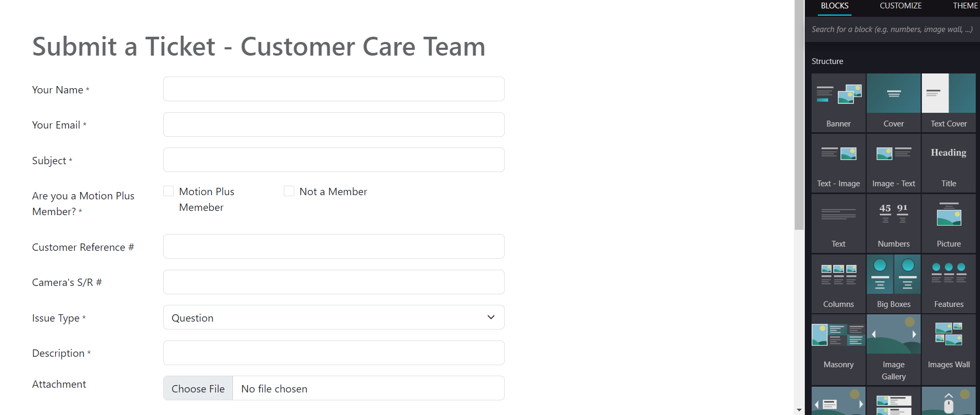Click the Your Email input field
Image resolution: width=980 pixels, height=415 pixels.
click(x=334, y=125)
